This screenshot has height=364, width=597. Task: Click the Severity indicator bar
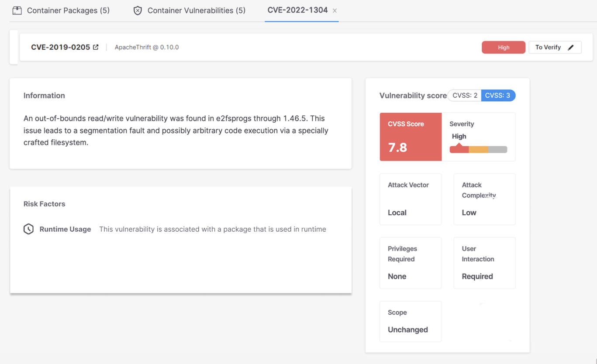[x=478, y=150]
